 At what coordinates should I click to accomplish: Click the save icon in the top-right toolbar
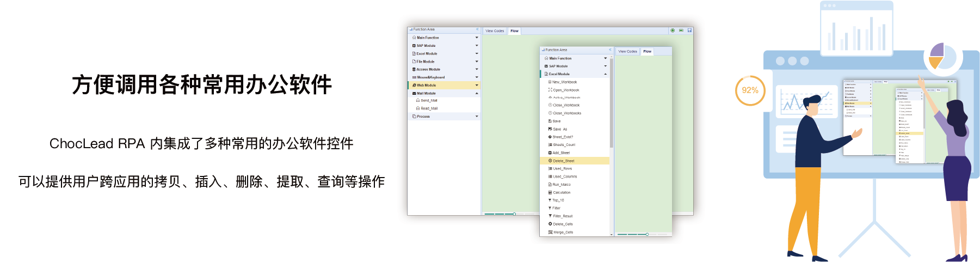(689, 31)
